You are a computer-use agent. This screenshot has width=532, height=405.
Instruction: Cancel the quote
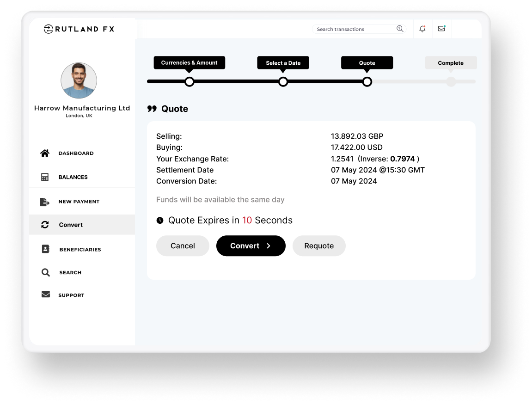coord(183,246)
